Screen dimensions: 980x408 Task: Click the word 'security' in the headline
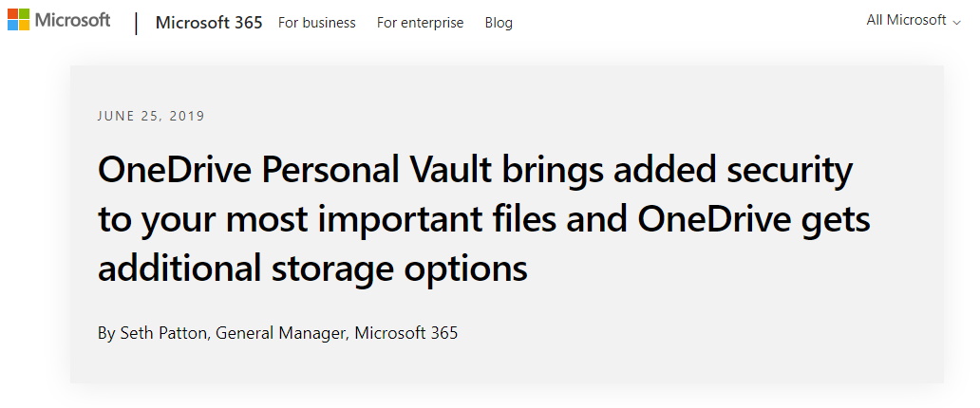pos(789,171)
